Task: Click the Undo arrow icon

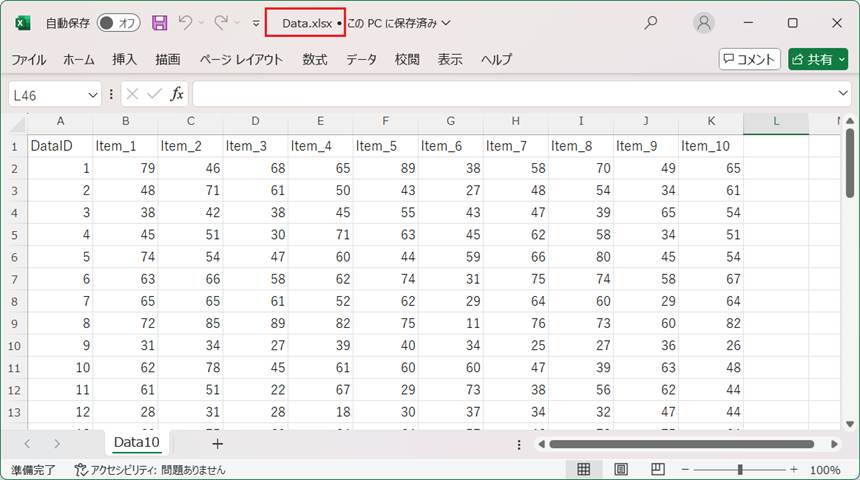Action: 185,22
